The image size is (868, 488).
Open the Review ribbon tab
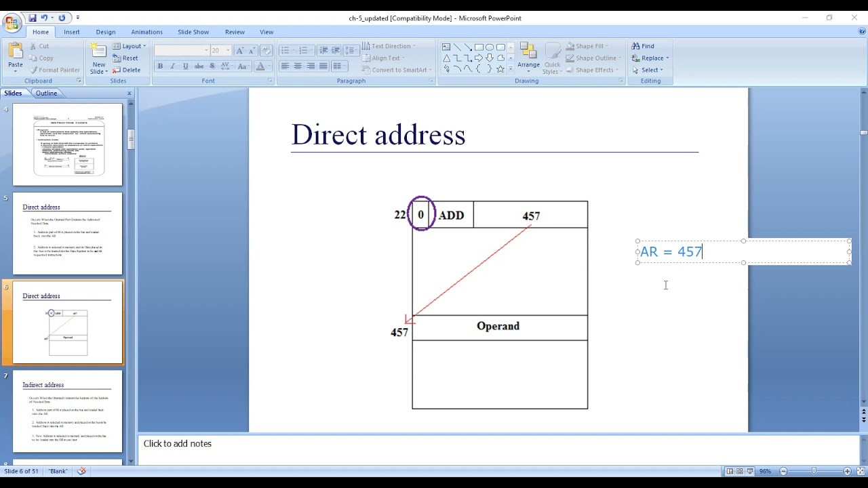(235, 32)
